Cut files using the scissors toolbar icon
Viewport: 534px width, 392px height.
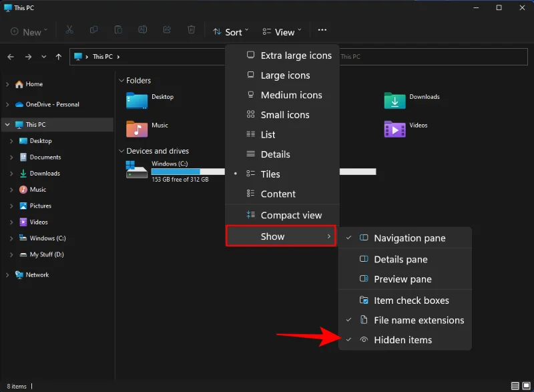(x=69, y=31)
